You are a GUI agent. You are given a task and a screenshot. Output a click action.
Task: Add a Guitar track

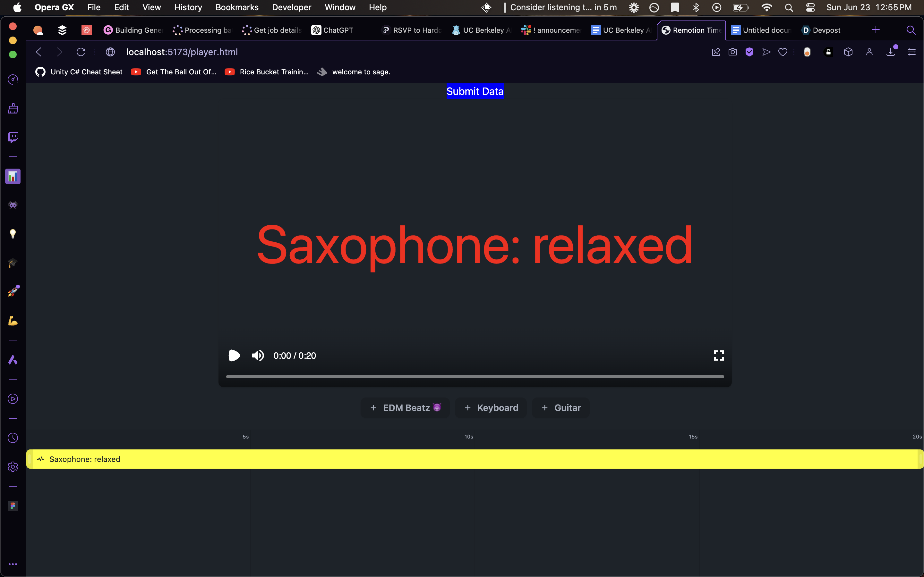[561, 407]
